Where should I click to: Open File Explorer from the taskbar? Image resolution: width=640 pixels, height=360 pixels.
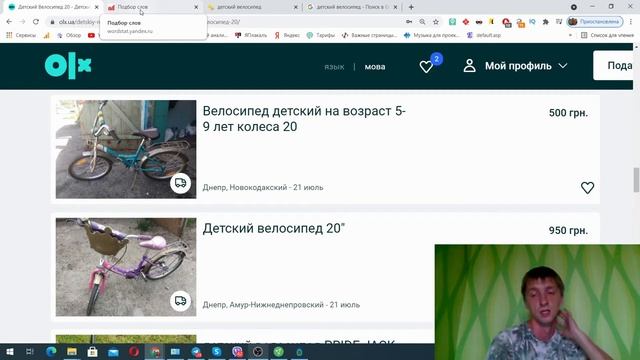[x=72, y=351]
